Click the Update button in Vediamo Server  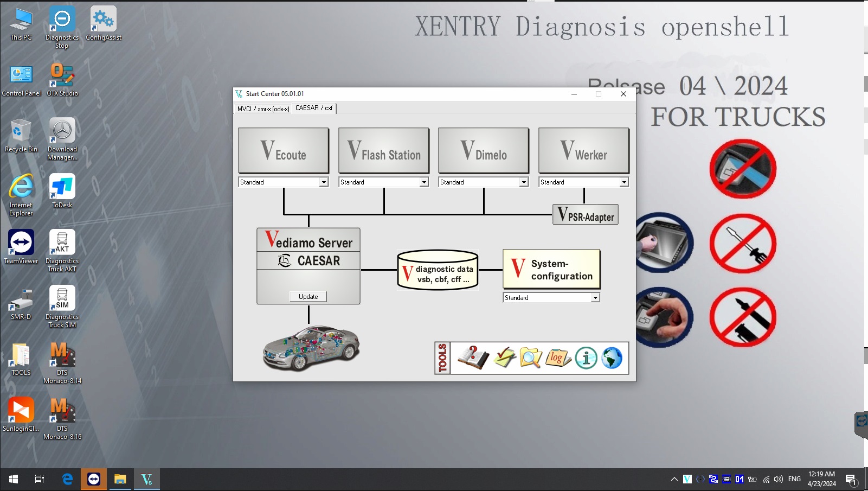(308, 297)
